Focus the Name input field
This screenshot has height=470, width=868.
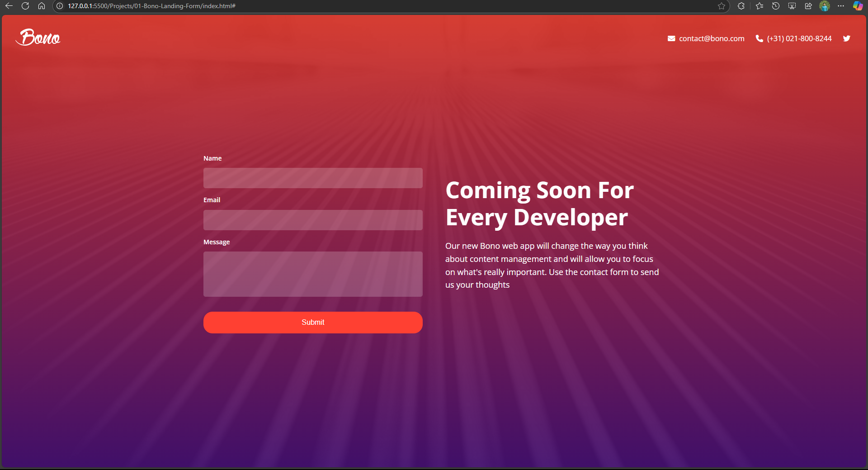tap(313, 178)
